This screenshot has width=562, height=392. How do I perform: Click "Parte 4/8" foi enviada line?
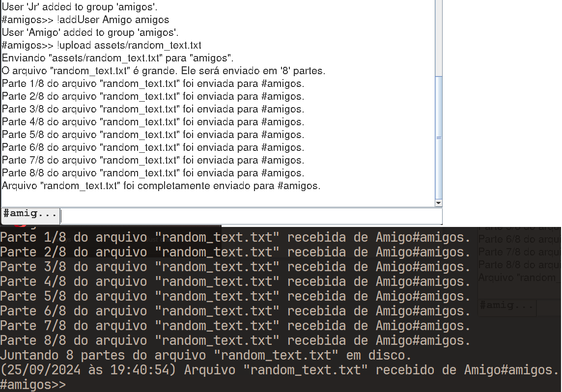click(x=153, y=122)
